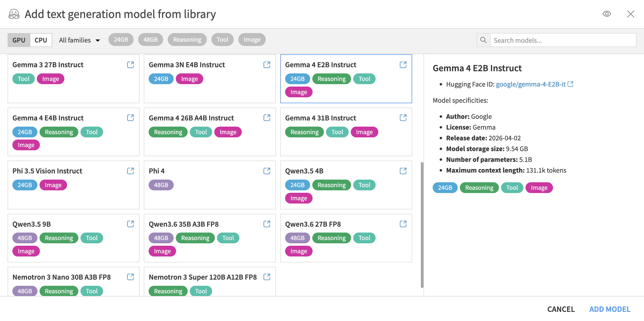This screenshot has height=321, width=644.
Task: Click the Gemma 4 E2B Instruct details heading
Action: pos(477,68)
